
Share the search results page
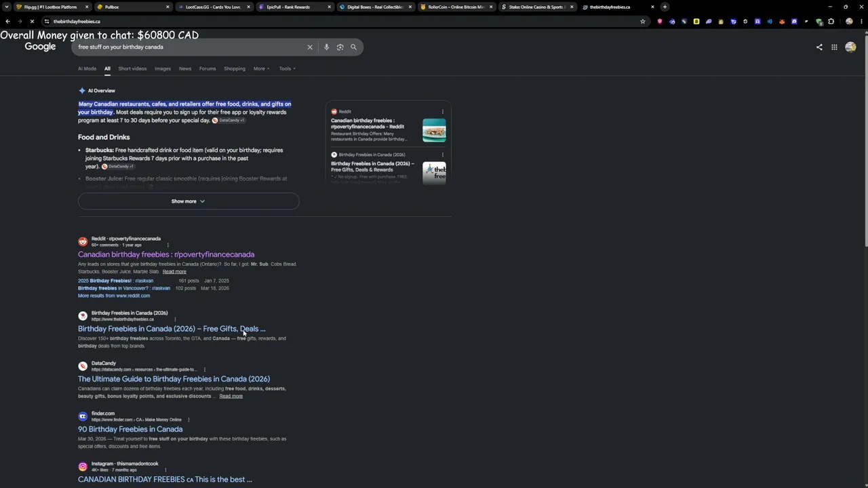coord(819,47)
